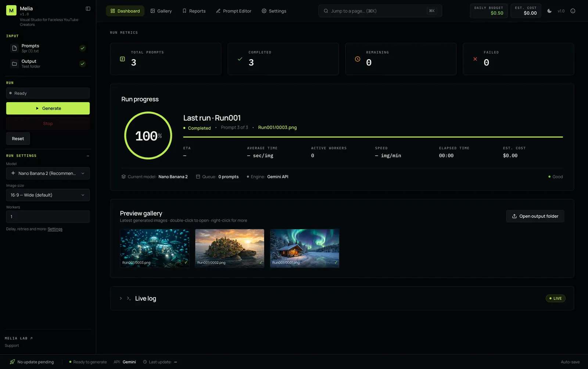Open the info icon in top bar
Viewport: 588px width, 369px height.
pos(573,11)
